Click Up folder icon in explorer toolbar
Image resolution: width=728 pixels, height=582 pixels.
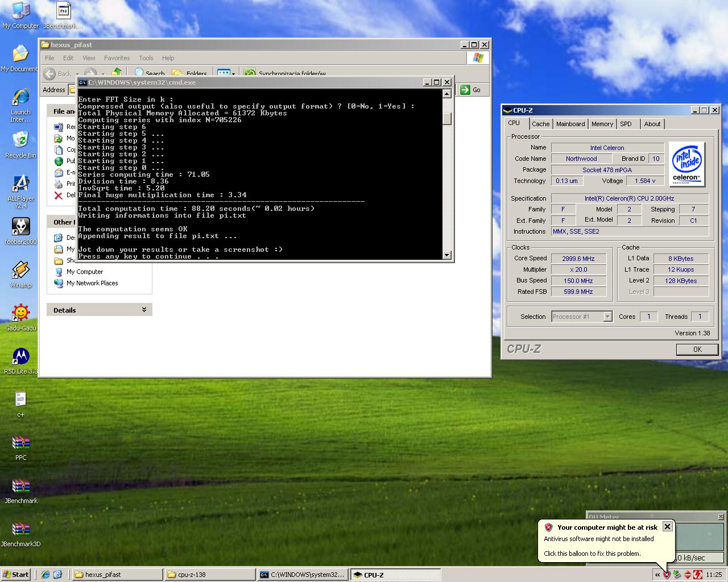pyautogui.click(x=117, y=73)
